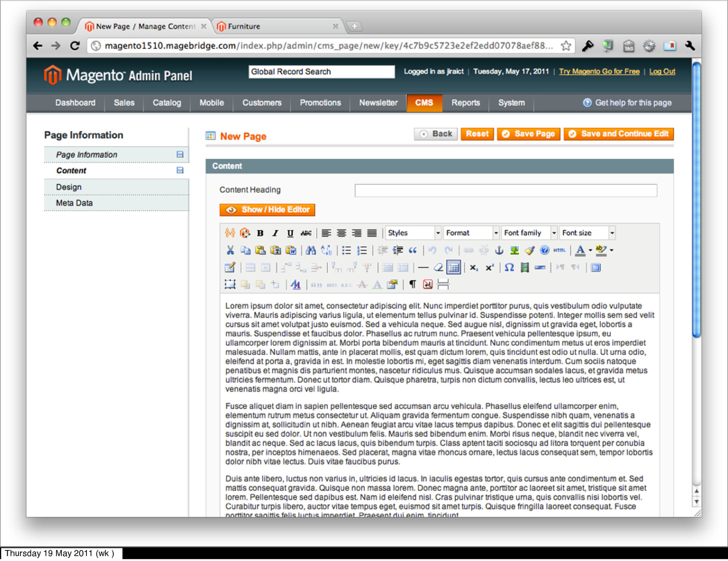Insert a horizontal rule

pos(423,267)
